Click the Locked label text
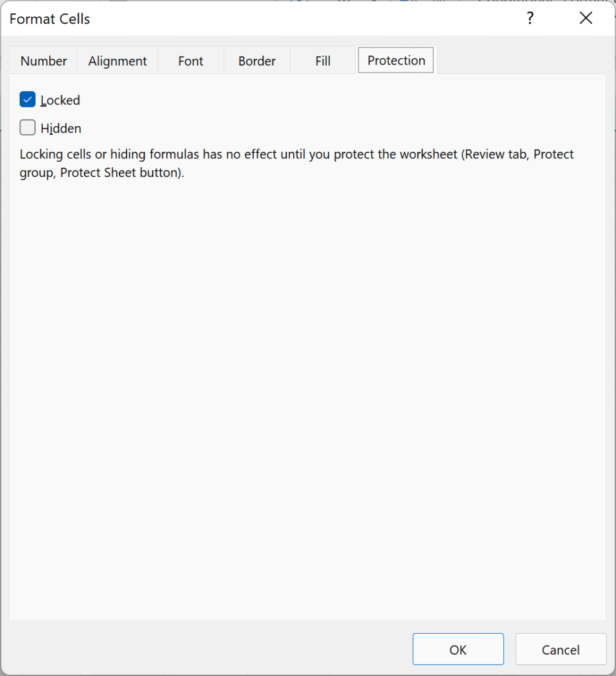This screenshot has width=616, height=676. tap(60, 100)
